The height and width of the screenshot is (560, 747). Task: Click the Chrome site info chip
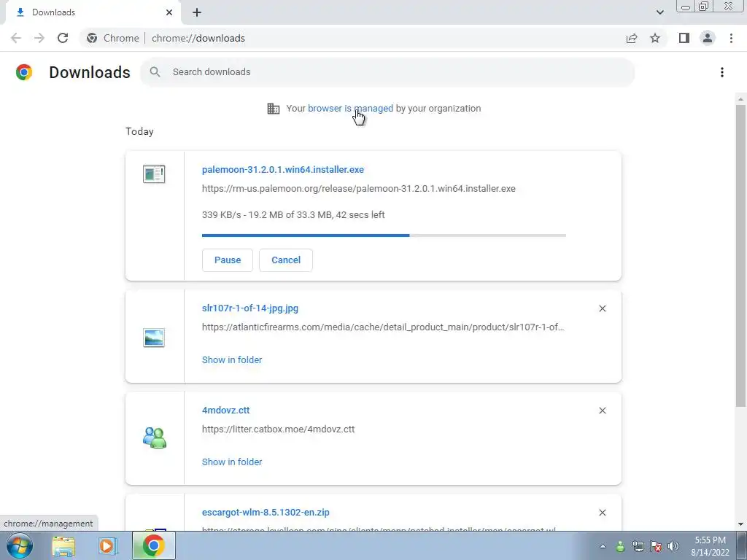113,38
